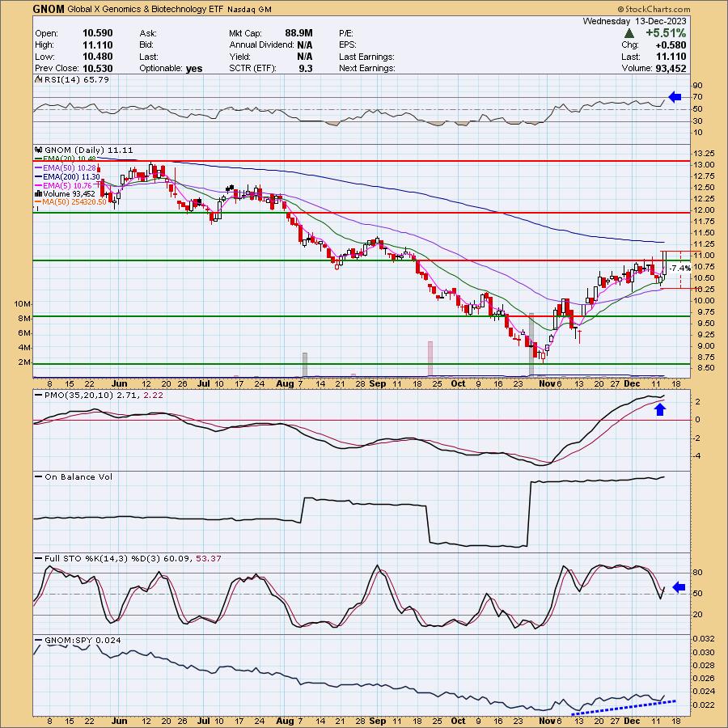Screen dimensions: 728x728
Task: Select the Wednesday 13-Dec-2023 date
Action: [x=634, y=21]
